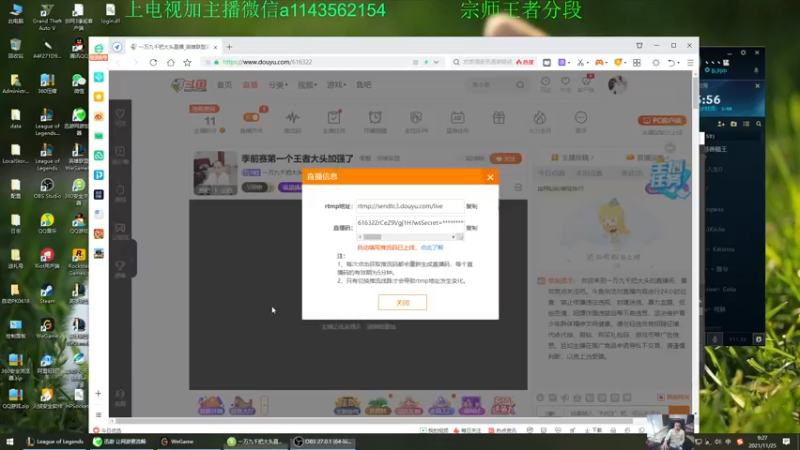Screen dimensions: 800x450
Task: Switch to League of Legends taskbar item
Action: 55,442
